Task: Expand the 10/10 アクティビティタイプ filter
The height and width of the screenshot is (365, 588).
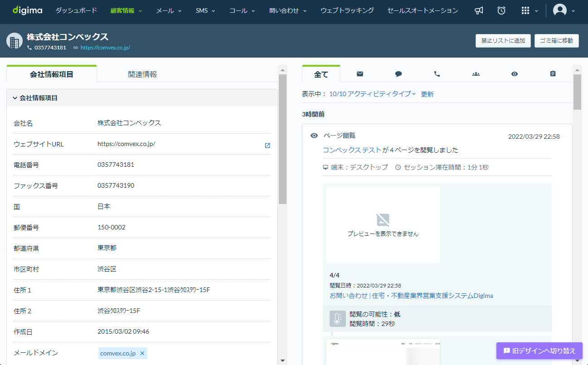Action: click(x=372, y=94)
